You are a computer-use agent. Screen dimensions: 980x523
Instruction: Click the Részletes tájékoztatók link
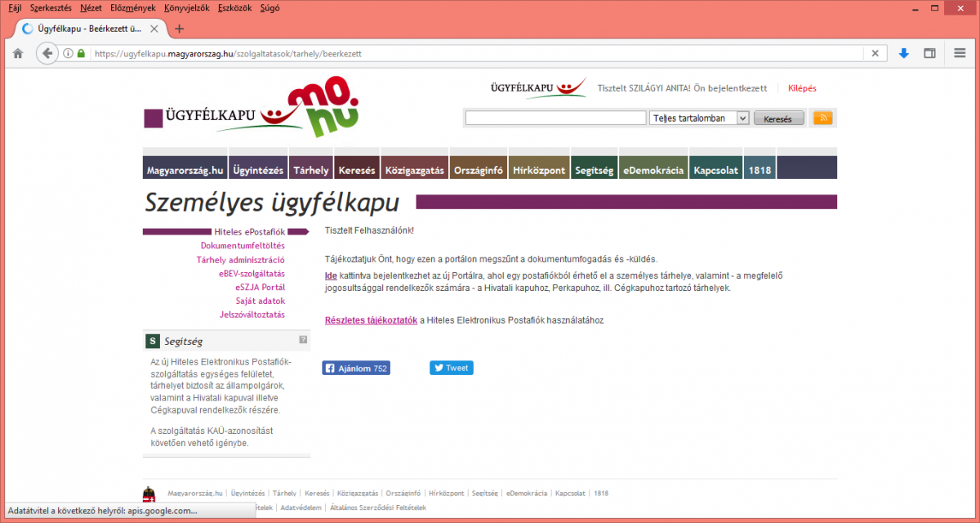(371, 320)
